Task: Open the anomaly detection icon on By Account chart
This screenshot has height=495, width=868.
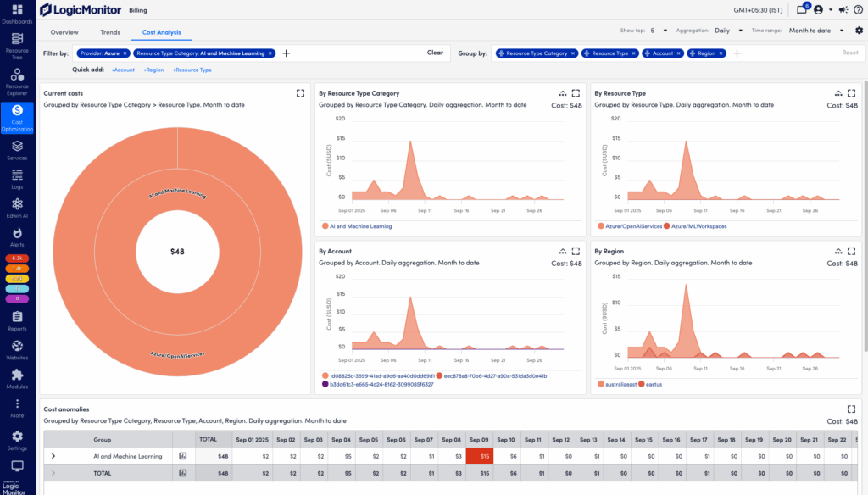Action: click(x=563, y=251)
